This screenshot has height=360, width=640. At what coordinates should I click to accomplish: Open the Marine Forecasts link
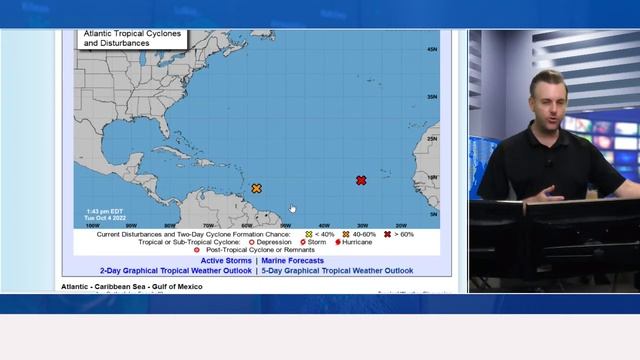[292, 260]
